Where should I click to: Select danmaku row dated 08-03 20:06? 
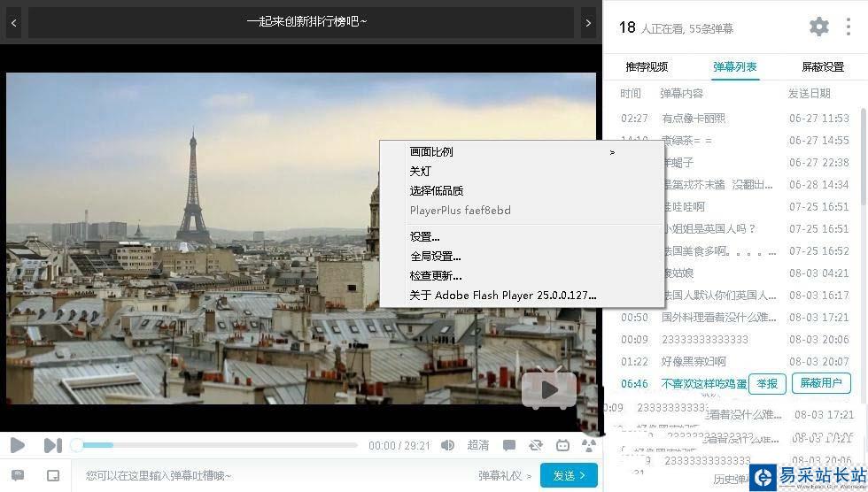pyautogui.click(x=734, y=340)
